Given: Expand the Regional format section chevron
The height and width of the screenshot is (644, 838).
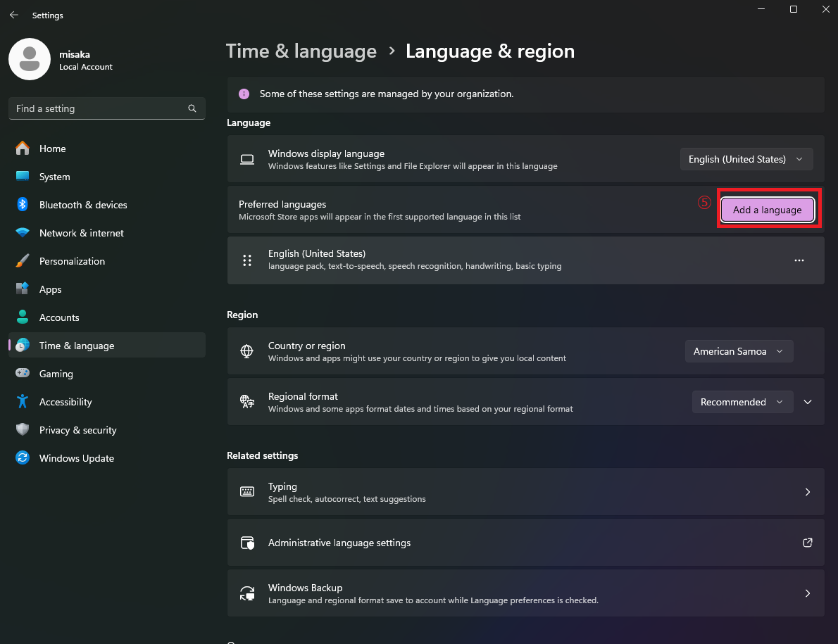Looking at the screenshot, I should 808,402.
